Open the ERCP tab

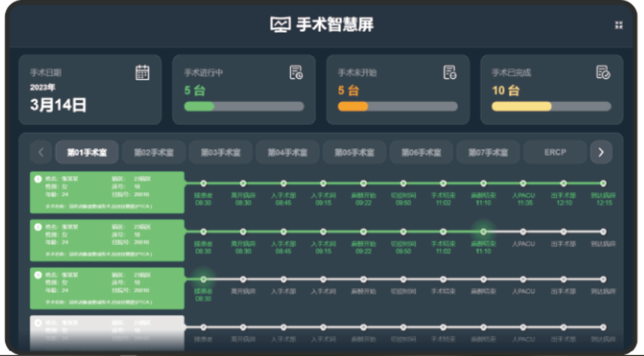[554, 152]
